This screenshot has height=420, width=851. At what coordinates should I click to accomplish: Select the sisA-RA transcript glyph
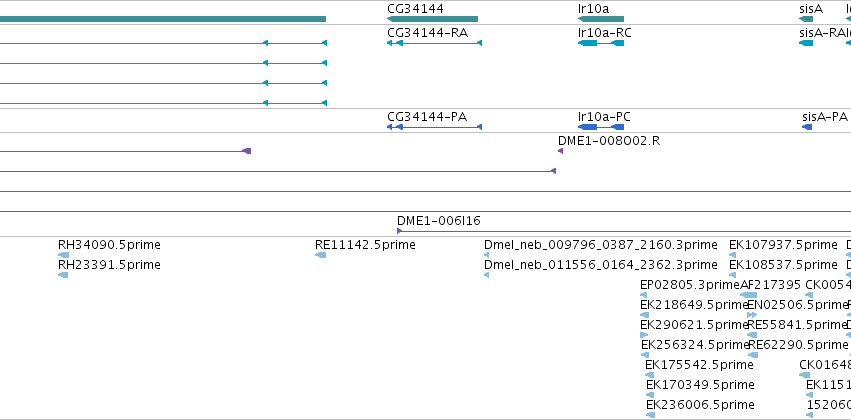click(805, 43)
